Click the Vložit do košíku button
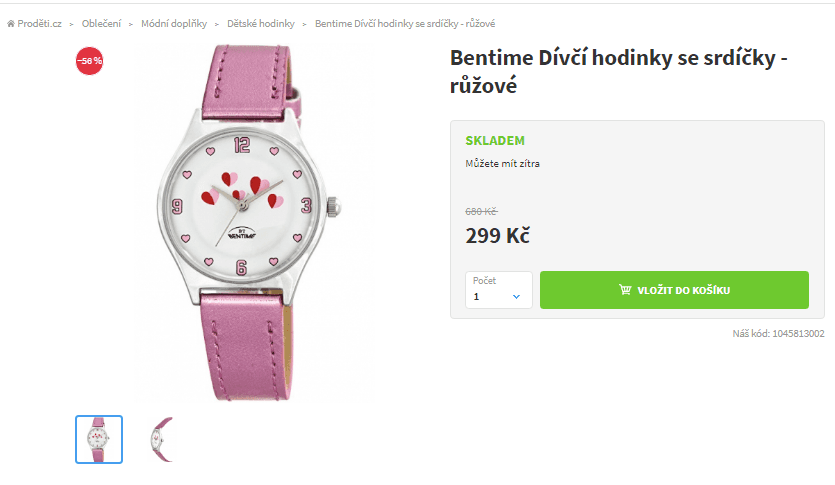Viewport: 835px width, 485px height. (x=674, y=290)
